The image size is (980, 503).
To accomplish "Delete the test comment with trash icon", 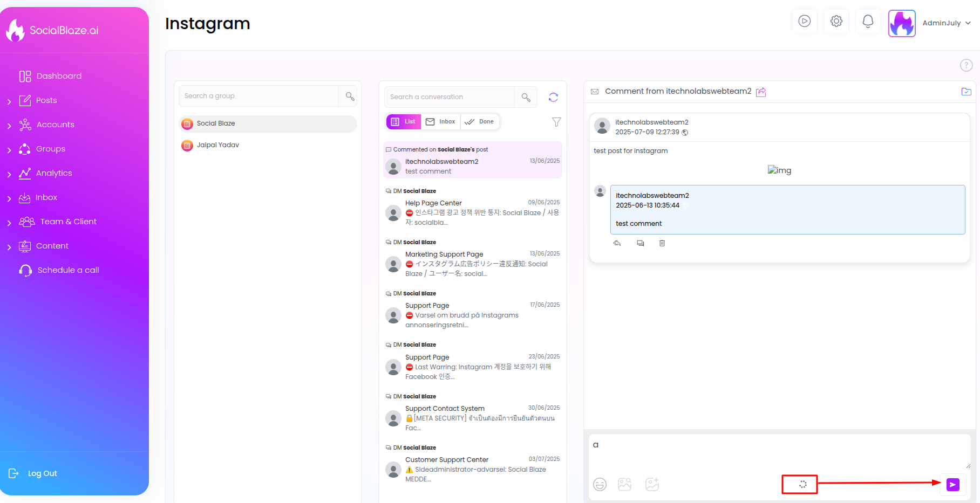I will [x=662, y=243].
